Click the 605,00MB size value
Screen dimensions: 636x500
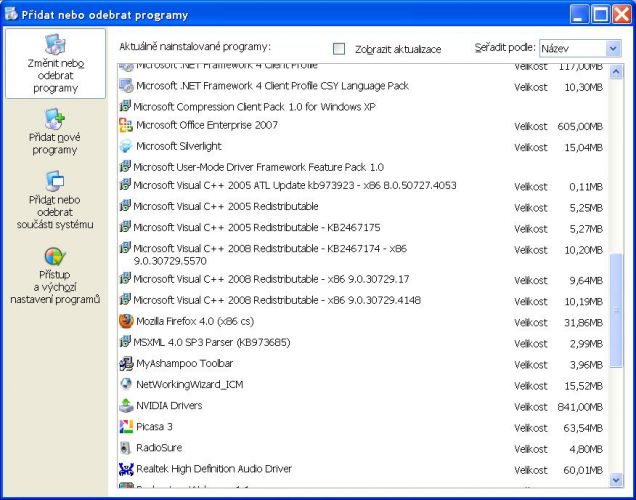(580, 127)
